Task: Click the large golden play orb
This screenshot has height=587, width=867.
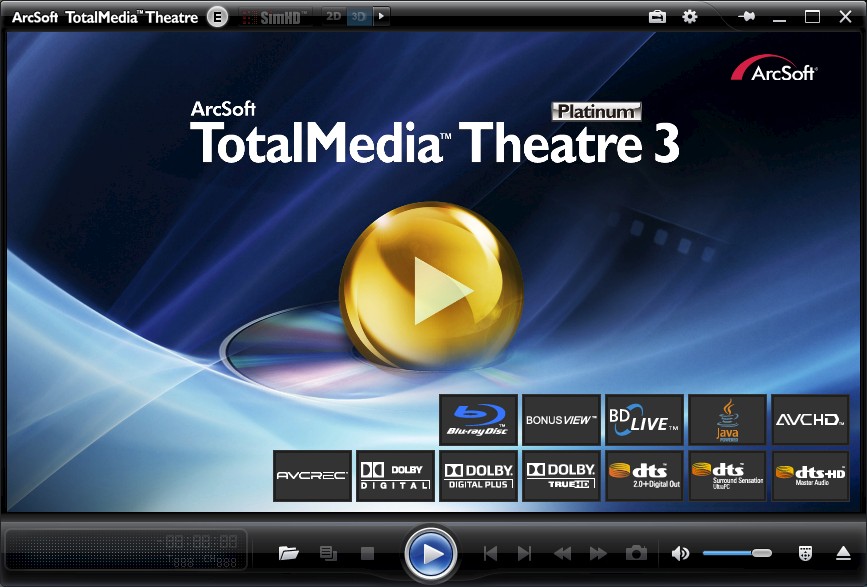Action: (x=431, y=287)
